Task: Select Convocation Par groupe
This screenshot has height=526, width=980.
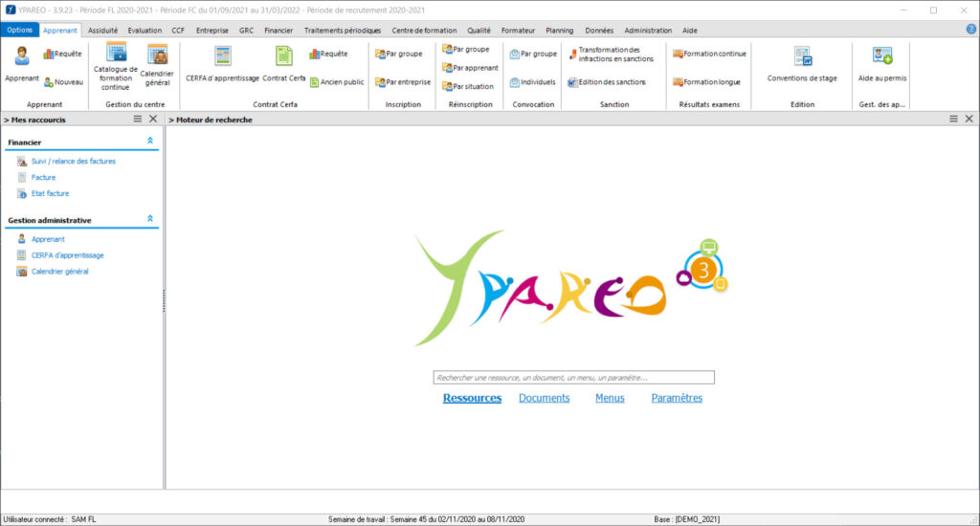Action: click(x=533, y=54)
